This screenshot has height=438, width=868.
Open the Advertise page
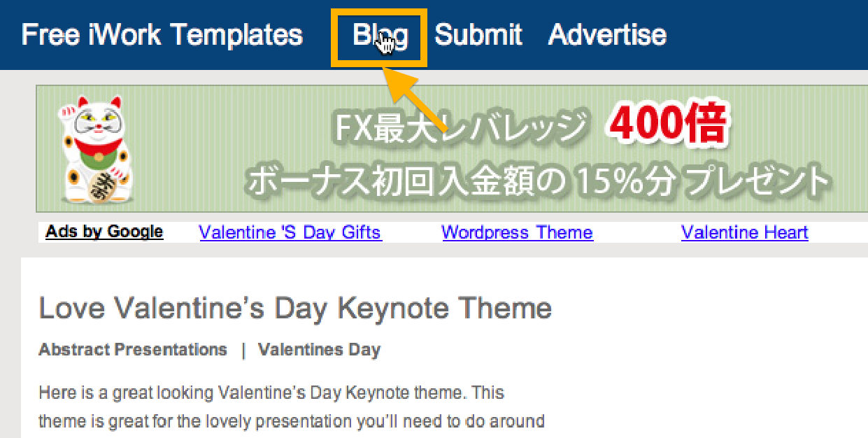[607, 34]
